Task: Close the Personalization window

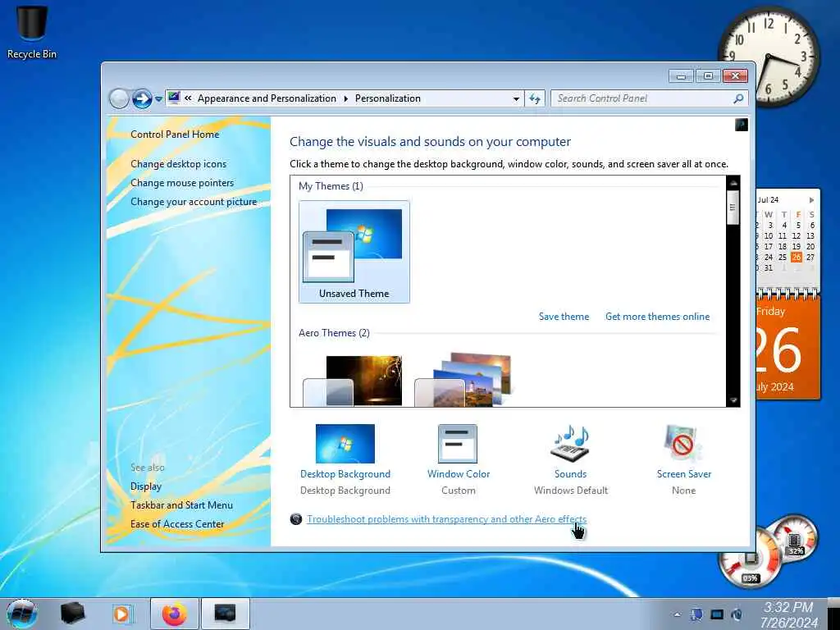Action: tap(735, 76)
